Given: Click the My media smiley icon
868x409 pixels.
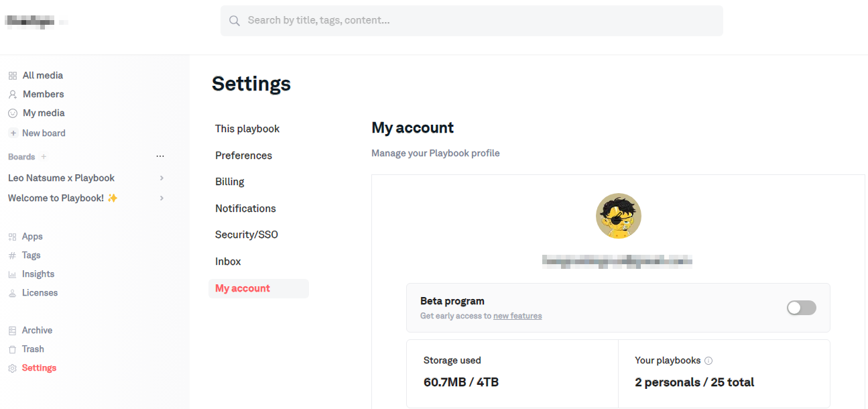Looking at the screenshot, I should (12, 113).
